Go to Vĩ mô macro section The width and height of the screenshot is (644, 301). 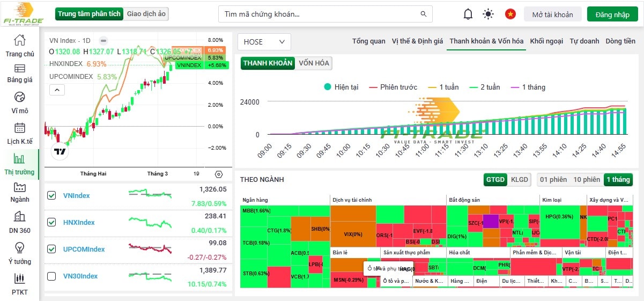coord(20,97)
